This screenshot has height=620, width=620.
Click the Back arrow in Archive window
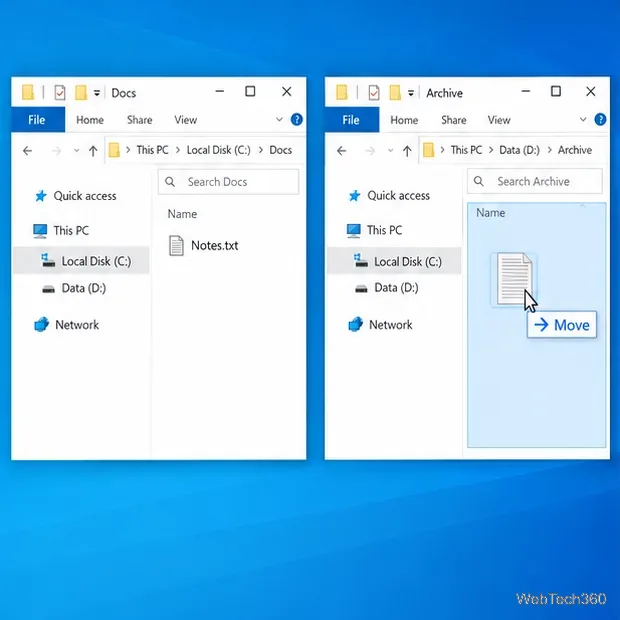[x=342, y=151]
